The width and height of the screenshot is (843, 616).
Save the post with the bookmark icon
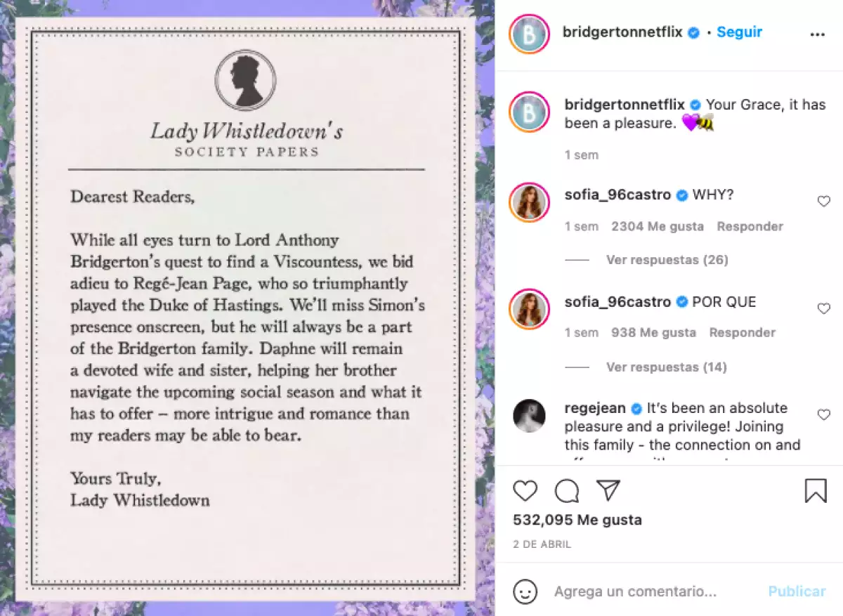816,491
